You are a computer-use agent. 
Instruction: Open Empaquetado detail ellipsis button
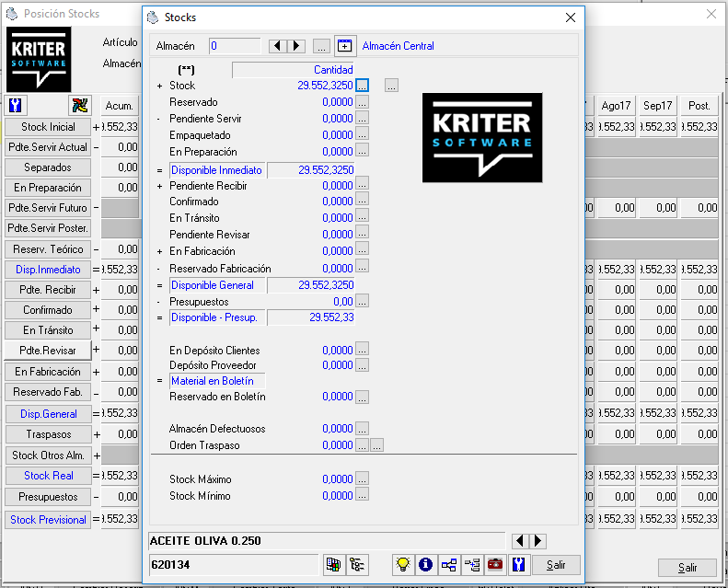coord(362,134)
